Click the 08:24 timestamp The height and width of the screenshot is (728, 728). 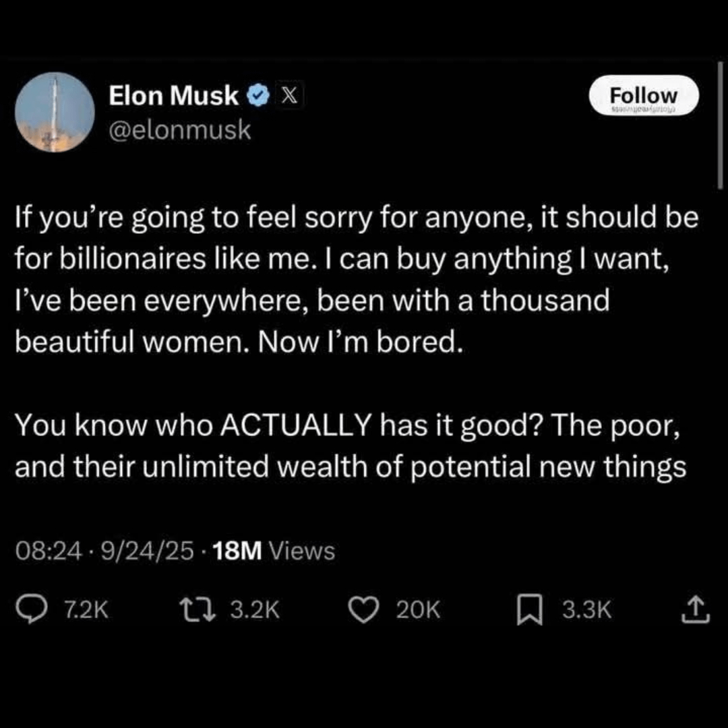click(x=48, y=551)
